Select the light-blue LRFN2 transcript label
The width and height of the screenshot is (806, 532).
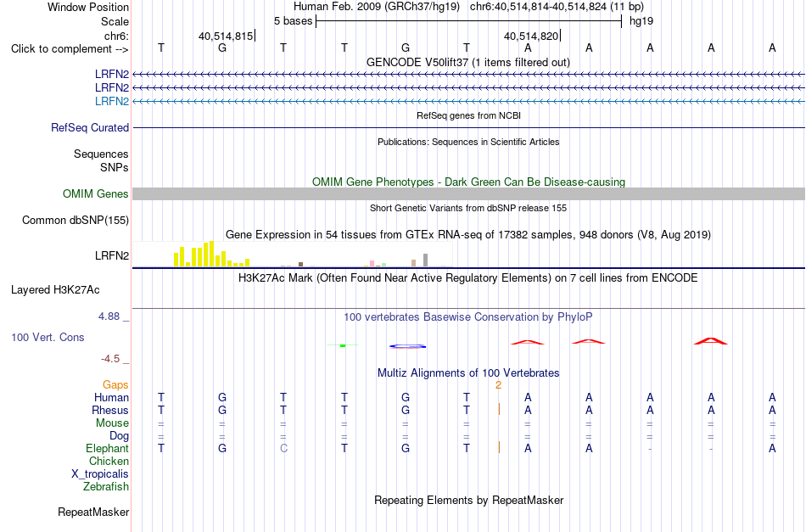111,101
